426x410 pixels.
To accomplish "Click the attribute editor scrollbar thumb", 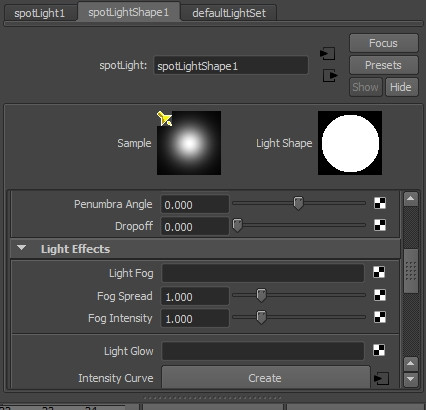I will (411, 270).
